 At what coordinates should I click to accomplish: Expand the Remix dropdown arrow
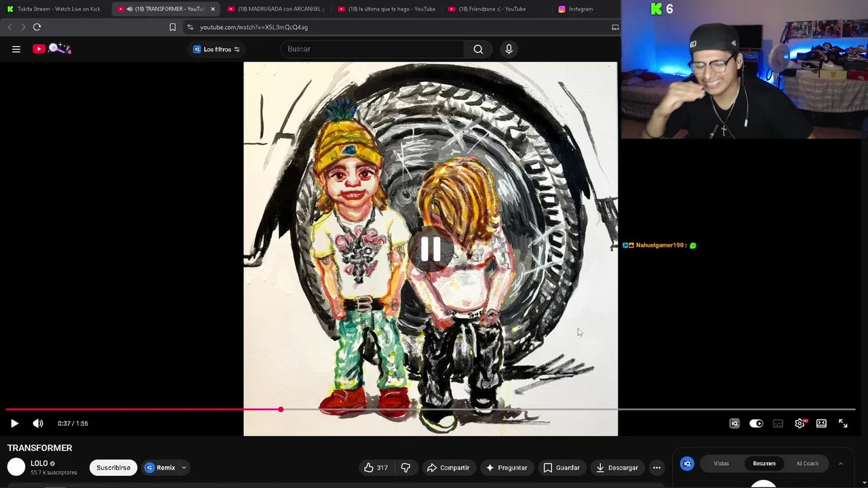point(184,468)
